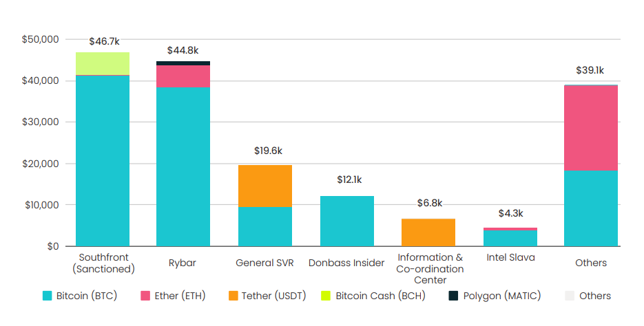Click the Others grey legend swatch
Screen dimensions: 644x326
569,296
